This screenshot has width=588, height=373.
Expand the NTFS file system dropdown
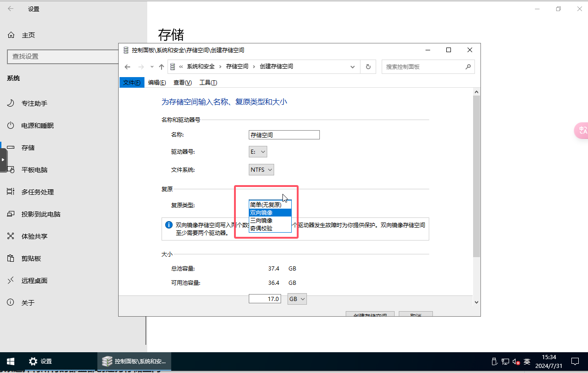pyautogui.click(x=262, y=169)
